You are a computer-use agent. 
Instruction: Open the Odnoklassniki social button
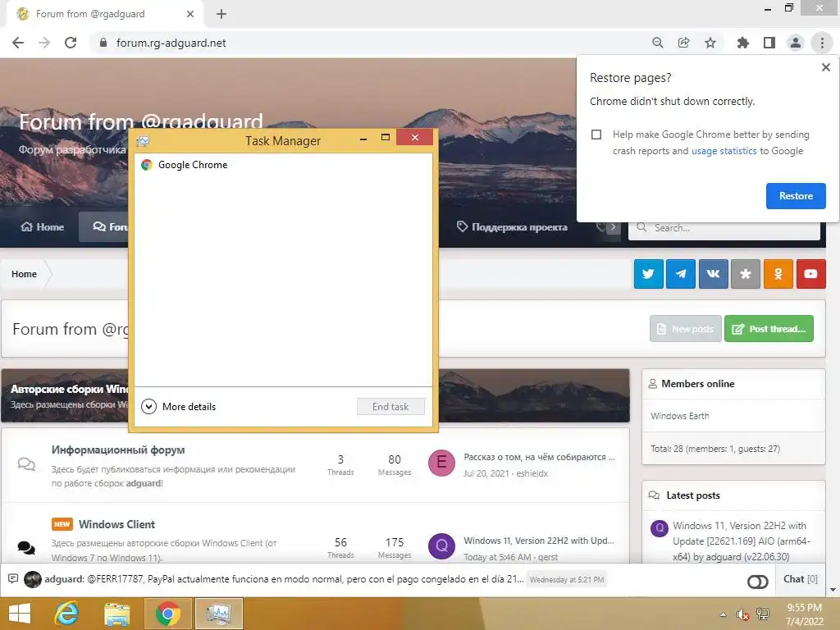(x=778, y=274)
